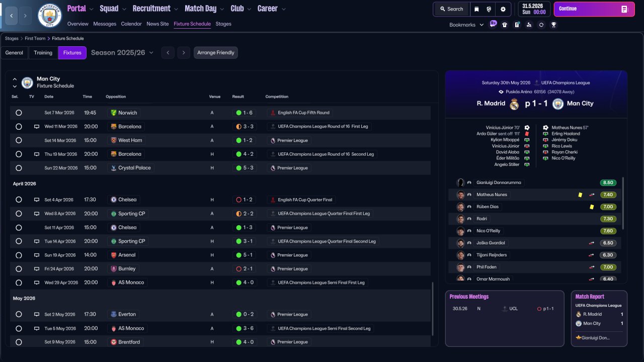
Task: Open the General tab
Action: 14,53
